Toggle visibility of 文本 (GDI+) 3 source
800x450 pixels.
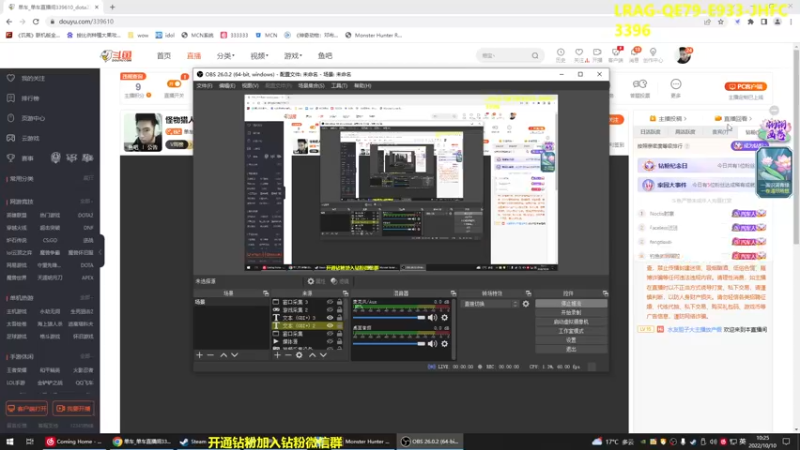tap(330, 318)
